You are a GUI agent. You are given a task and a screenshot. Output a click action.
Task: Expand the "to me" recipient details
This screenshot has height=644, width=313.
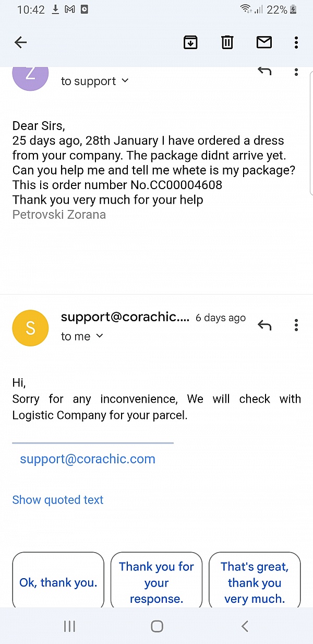click(x=82, y=336)
